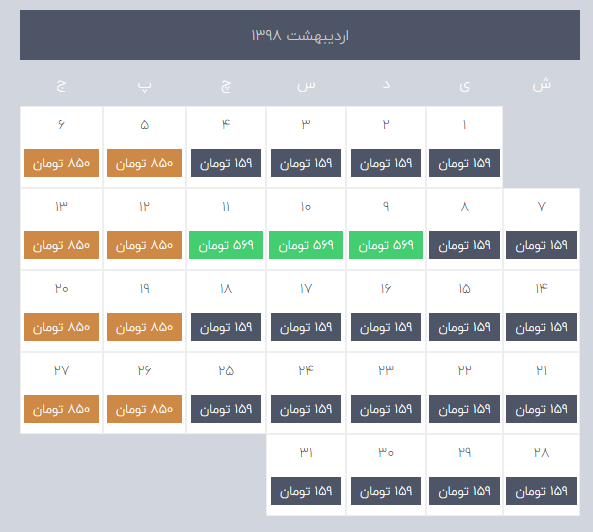This screenshot has width=593, height=532.
Task: Select day ۱۷ price badge
Action: coord(306,327)
